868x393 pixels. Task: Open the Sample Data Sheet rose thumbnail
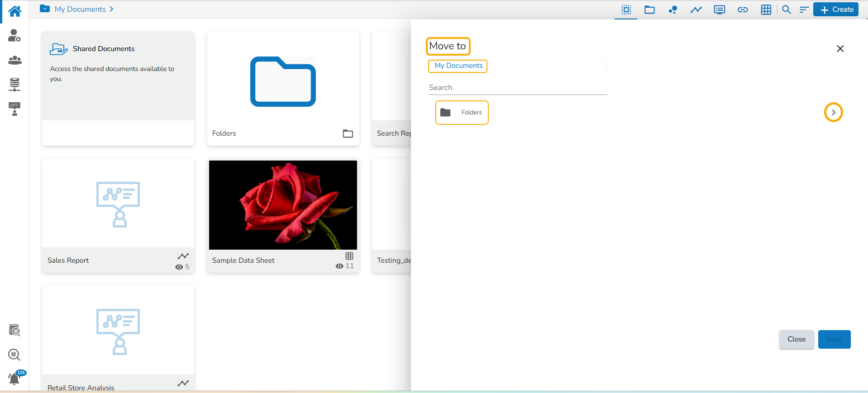[x=283, y=205]
